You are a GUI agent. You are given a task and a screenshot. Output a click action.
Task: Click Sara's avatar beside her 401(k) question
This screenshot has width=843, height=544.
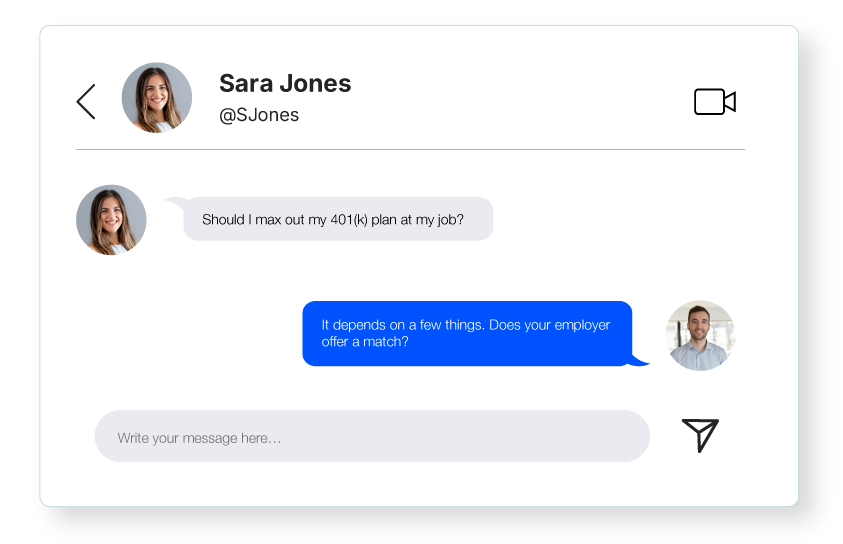[111, 220]
